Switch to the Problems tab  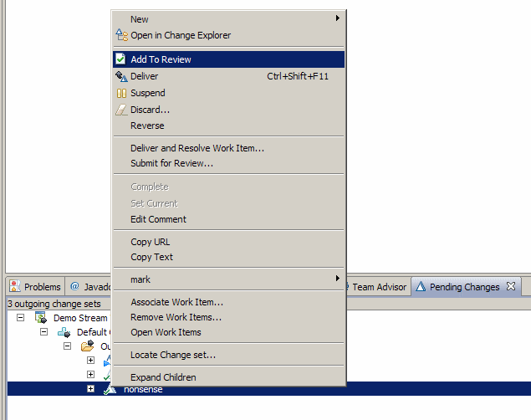(x=35, y=287)
